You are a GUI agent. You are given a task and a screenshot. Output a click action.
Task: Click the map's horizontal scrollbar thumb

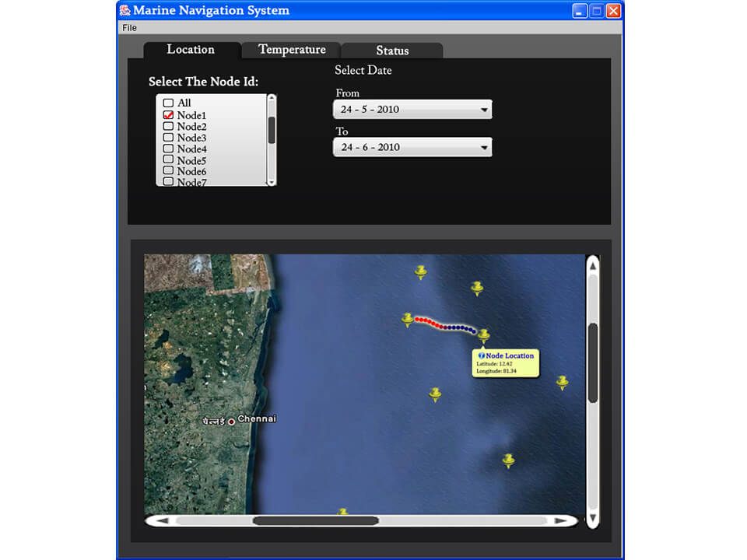(315, 520)
